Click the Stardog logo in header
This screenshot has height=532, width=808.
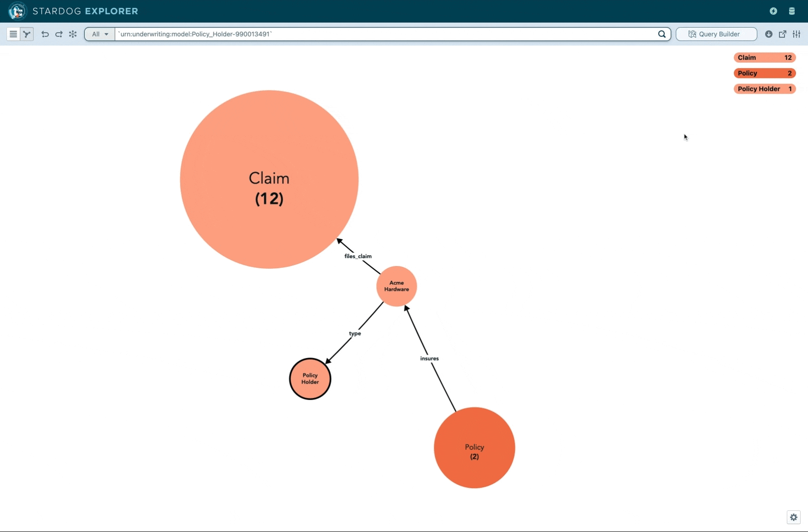pos(18,11)
